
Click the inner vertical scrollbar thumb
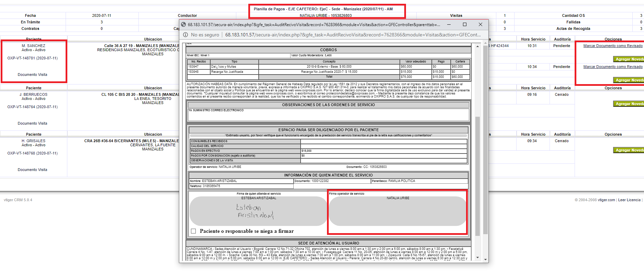(477, 176)
